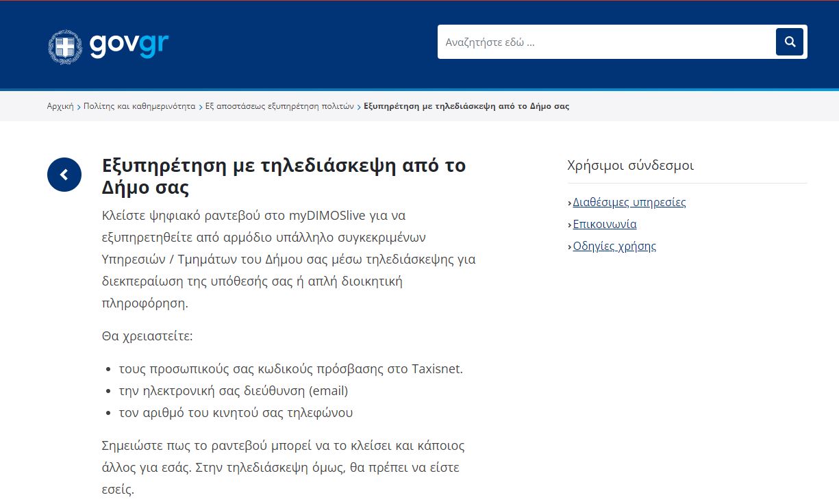Click the chevron after Αρχική breadcrumb
The width and height of the screenshot is (839, 504).
[x=78, y=106]
